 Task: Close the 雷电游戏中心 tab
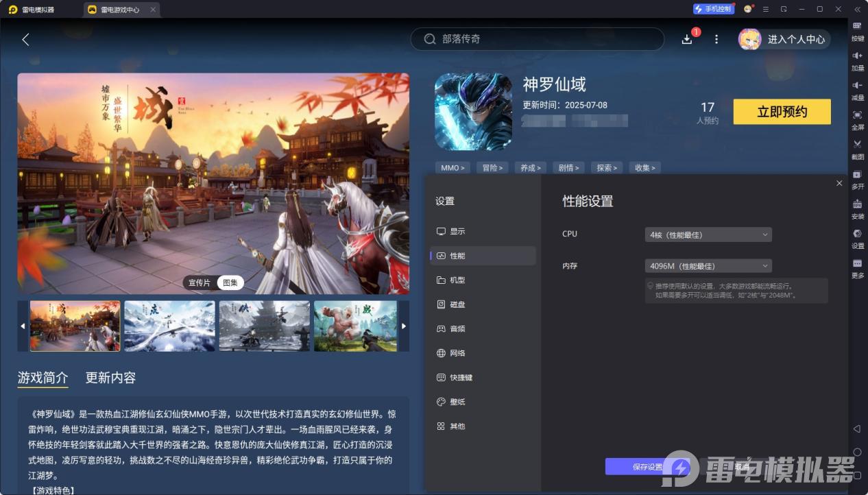153,10
